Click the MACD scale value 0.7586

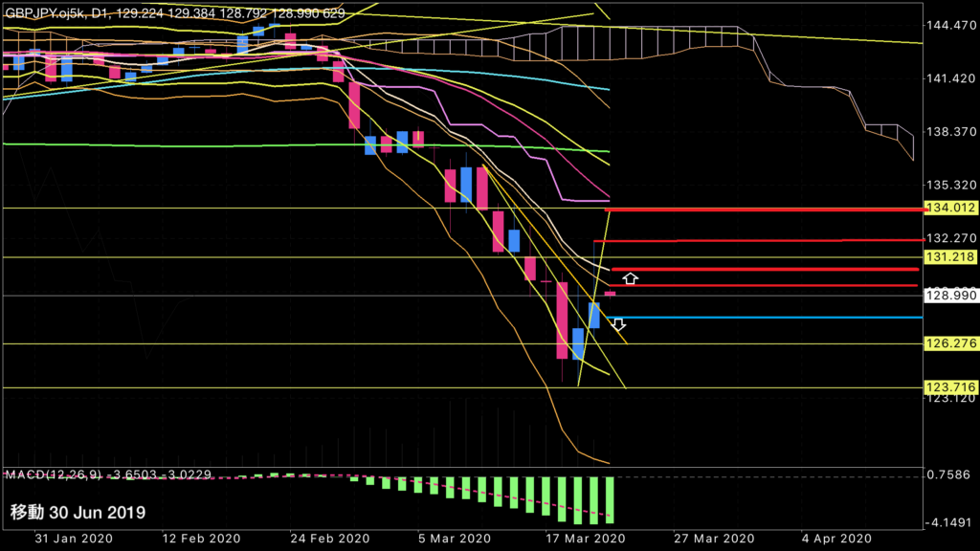948,474
